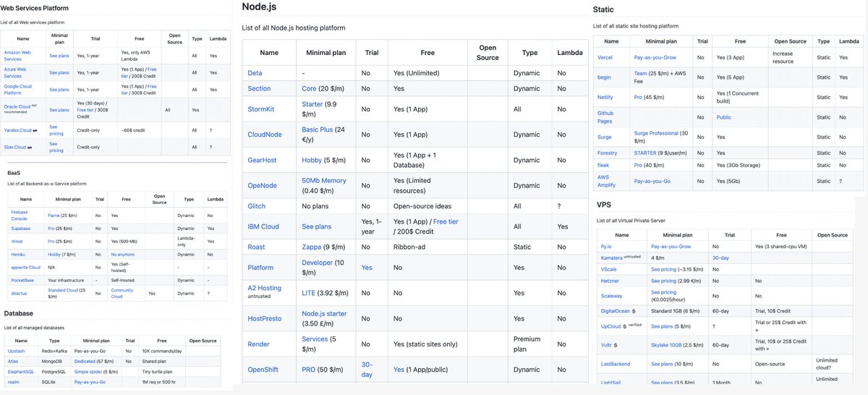Open the Oracle Cloud link

pos(16,106)
